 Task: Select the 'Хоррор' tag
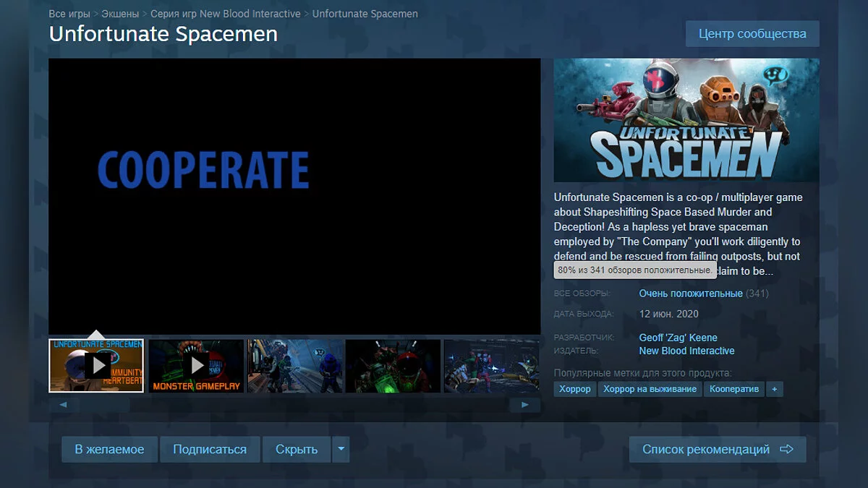[574, 389]
